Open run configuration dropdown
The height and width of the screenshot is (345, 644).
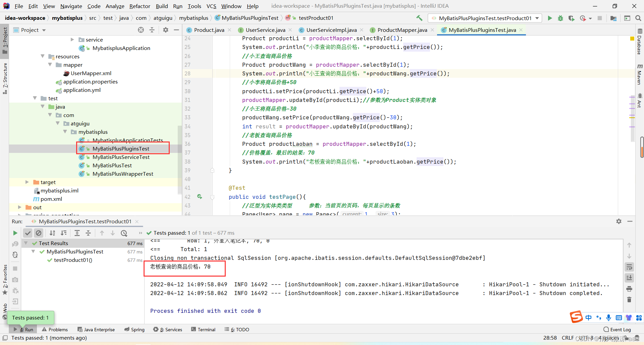point(485,18)
